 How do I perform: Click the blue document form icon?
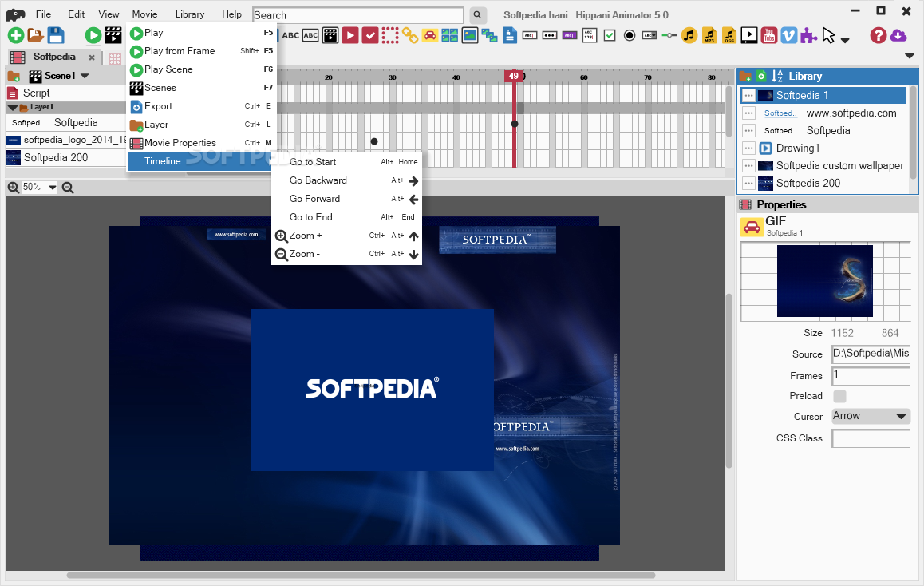510,35
